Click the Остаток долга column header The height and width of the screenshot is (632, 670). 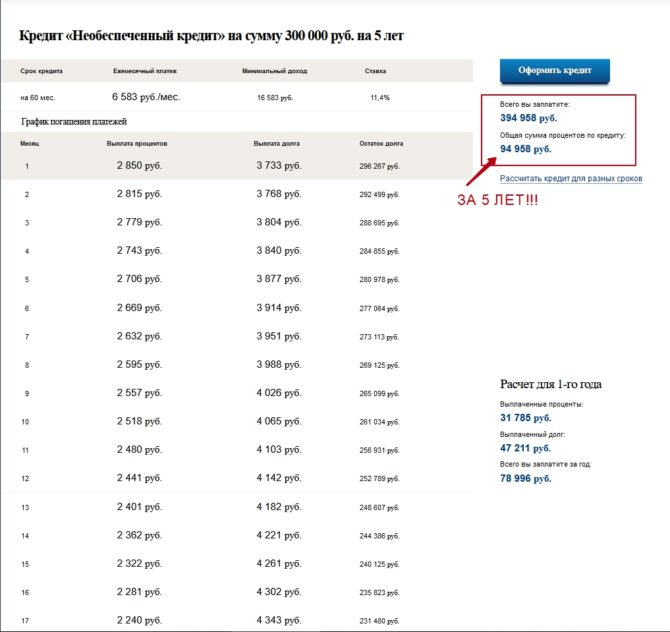pos(381,144)
